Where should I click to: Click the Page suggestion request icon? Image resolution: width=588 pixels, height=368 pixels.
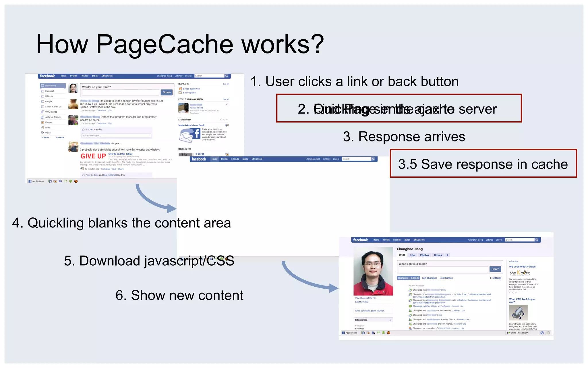(180, 89)
